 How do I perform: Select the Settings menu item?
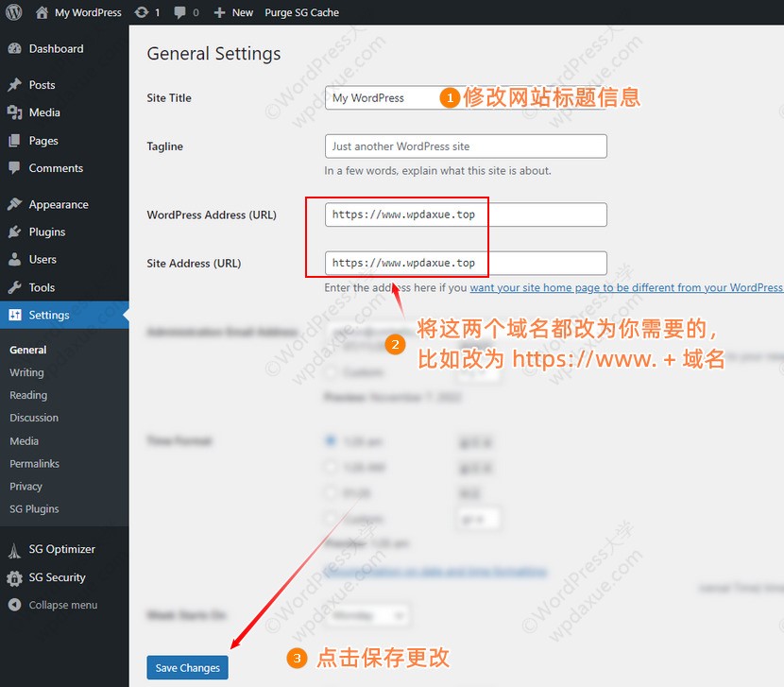pos(64,315)
